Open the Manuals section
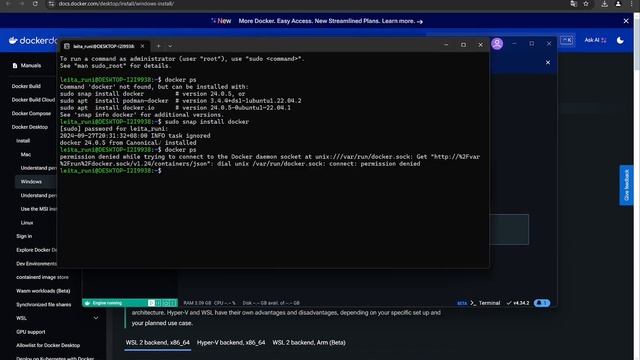640x360 pixels. (x=27, y=65)
